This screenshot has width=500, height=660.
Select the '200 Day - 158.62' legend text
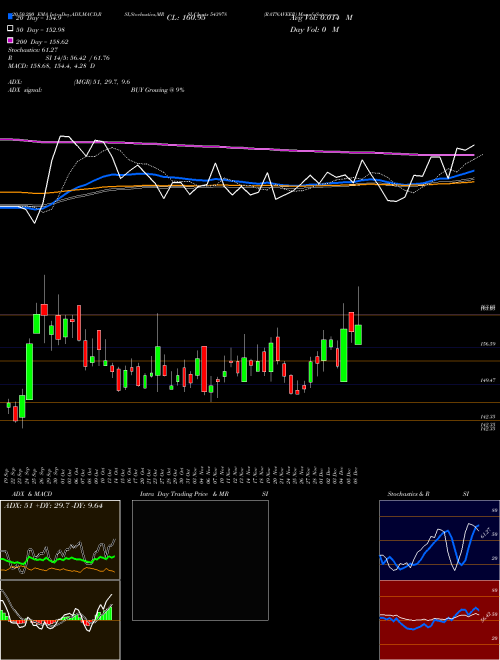coord(42,42)
